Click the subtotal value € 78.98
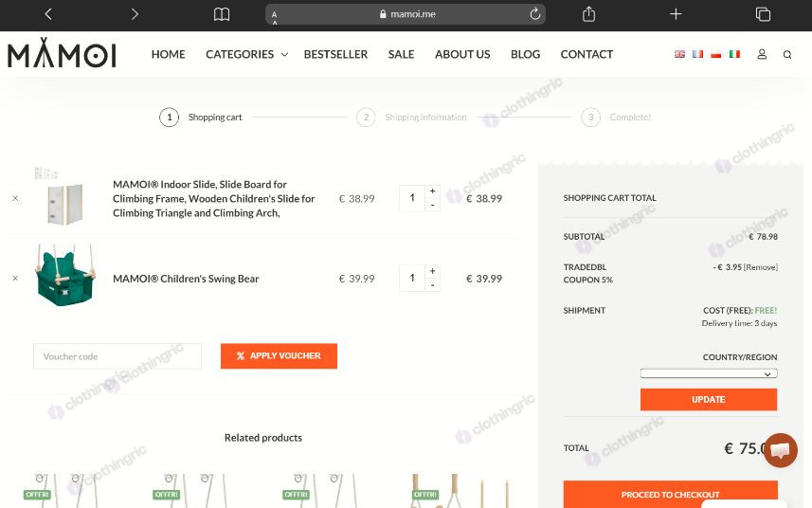 coord(763,237)
